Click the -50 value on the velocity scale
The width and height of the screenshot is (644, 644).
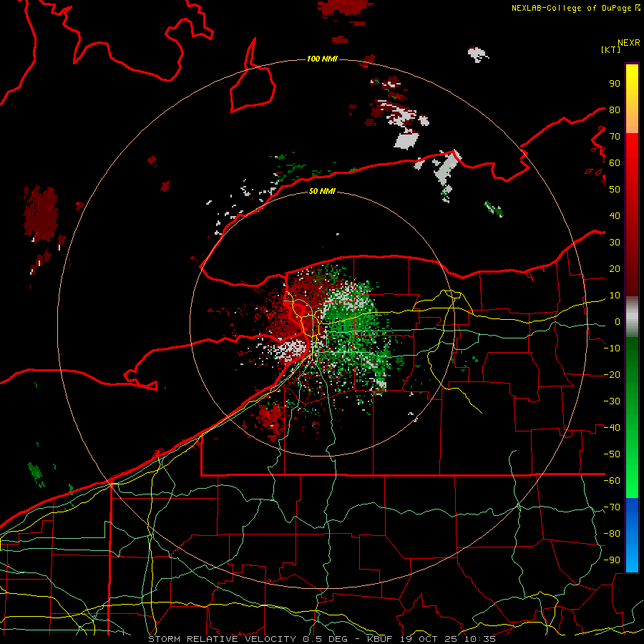(x=612, y=454)
